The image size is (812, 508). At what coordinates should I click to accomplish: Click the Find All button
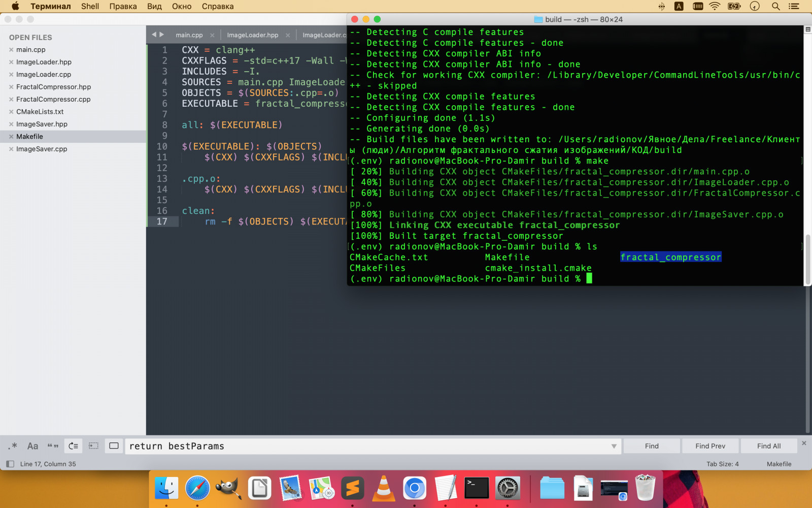(769, 446)
